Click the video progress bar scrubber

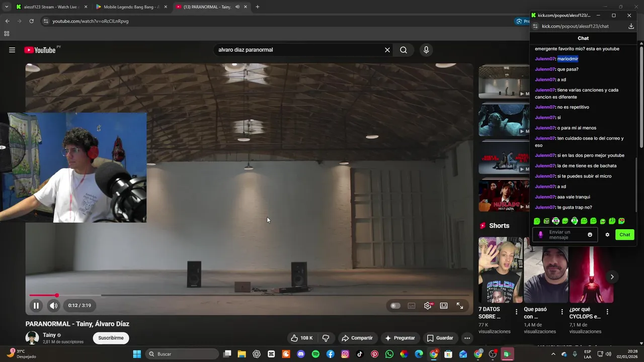(x=57, y=296)
